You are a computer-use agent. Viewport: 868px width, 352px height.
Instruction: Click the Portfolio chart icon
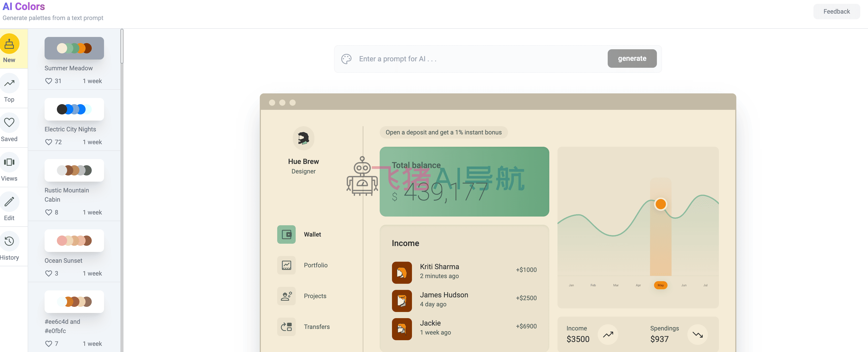tap(286, 265)
